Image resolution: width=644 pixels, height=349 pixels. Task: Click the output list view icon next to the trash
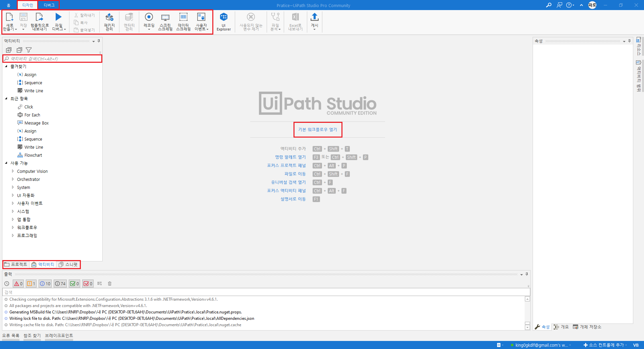[x=100, y=284]
